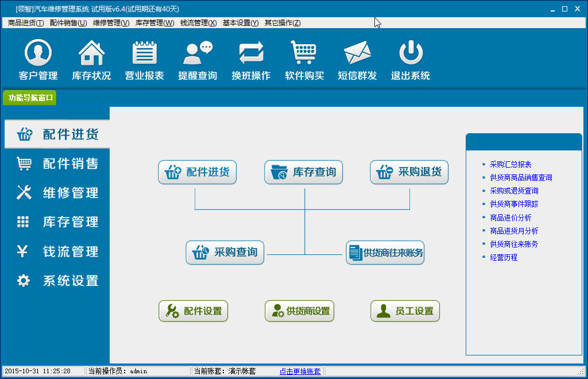Select 库存管理 in the left sidebar
This screenshot has width=588, height=379.
[x=57, y=222]
